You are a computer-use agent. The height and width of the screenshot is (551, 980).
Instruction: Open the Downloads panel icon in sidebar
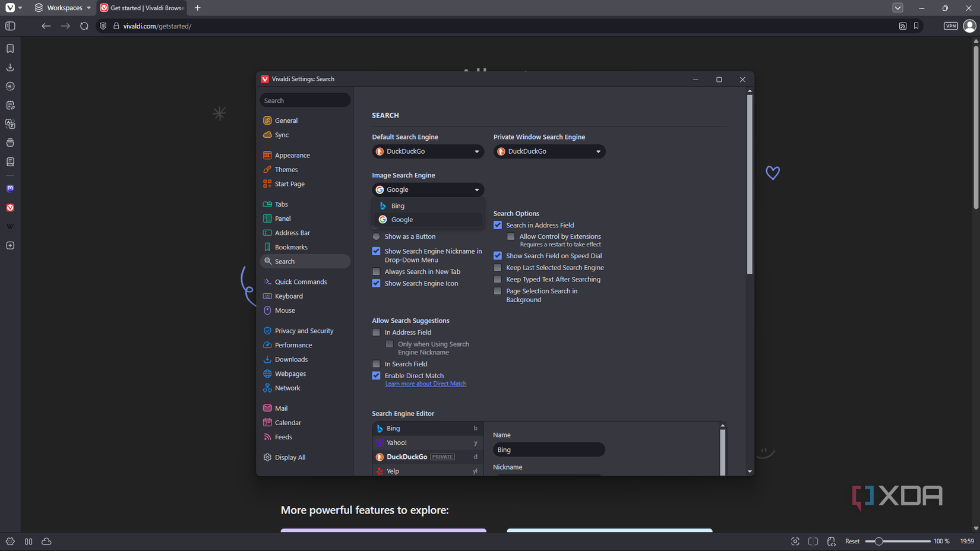[10, 68]
